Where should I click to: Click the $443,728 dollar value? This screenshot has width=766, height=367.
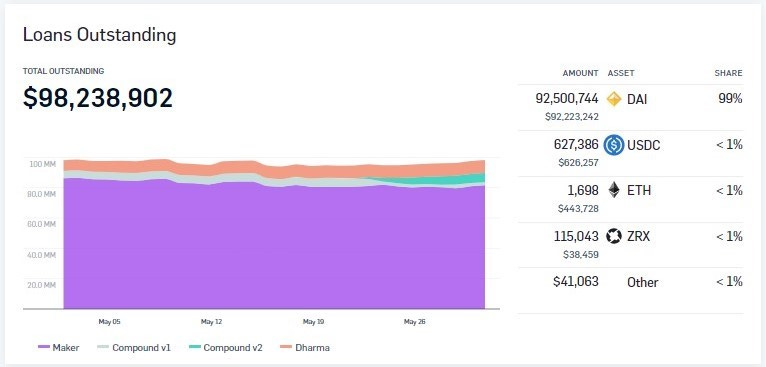click(x=578, y=209)
